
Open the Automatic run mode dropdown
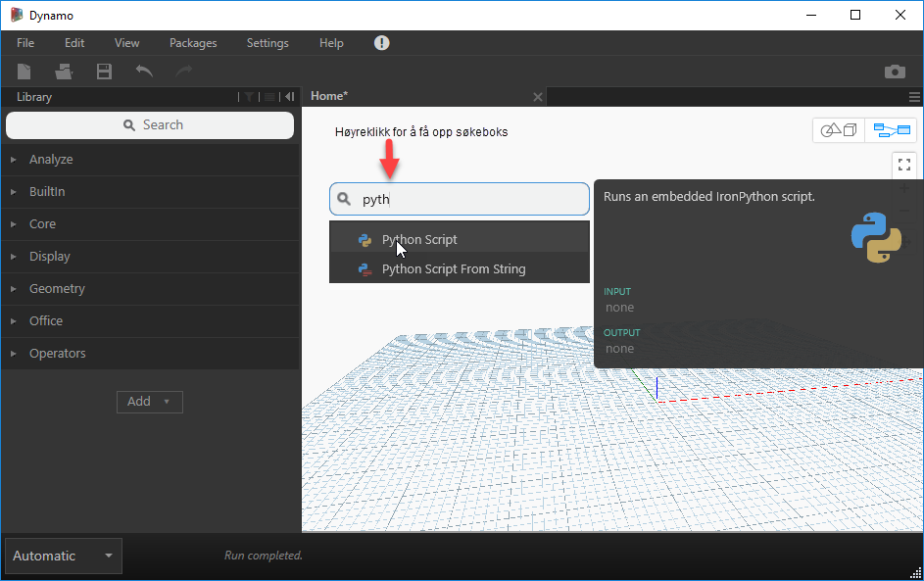[64, 556]
